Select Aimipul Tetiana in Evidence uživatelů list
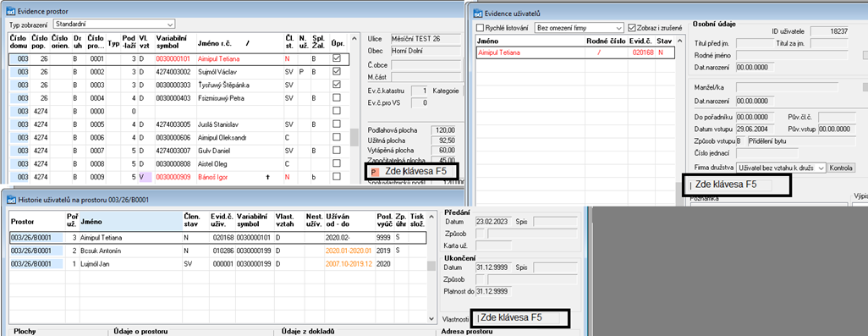 pyautogui.click(x=575, y=52)
